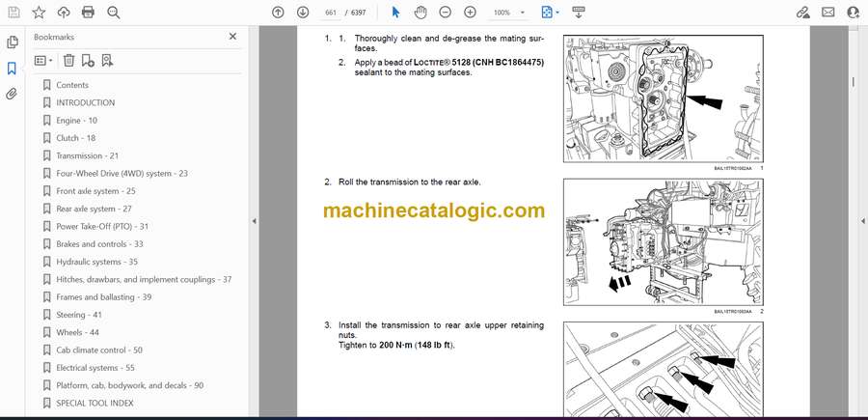The height and width of the screenshot is (420, 868).
Task: Select Brakes and controls - 33 bookmark
Action: (x=99, y=244)
